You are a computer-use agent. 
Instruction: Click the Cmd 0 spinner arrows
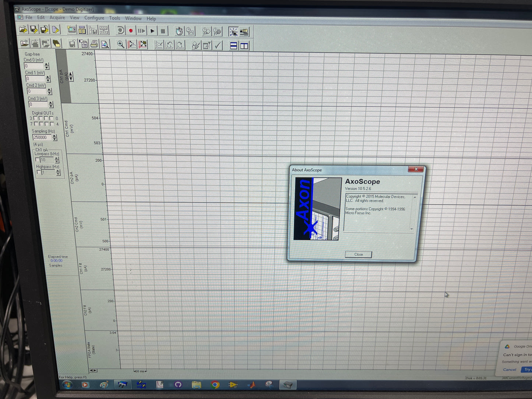(47, 66)
